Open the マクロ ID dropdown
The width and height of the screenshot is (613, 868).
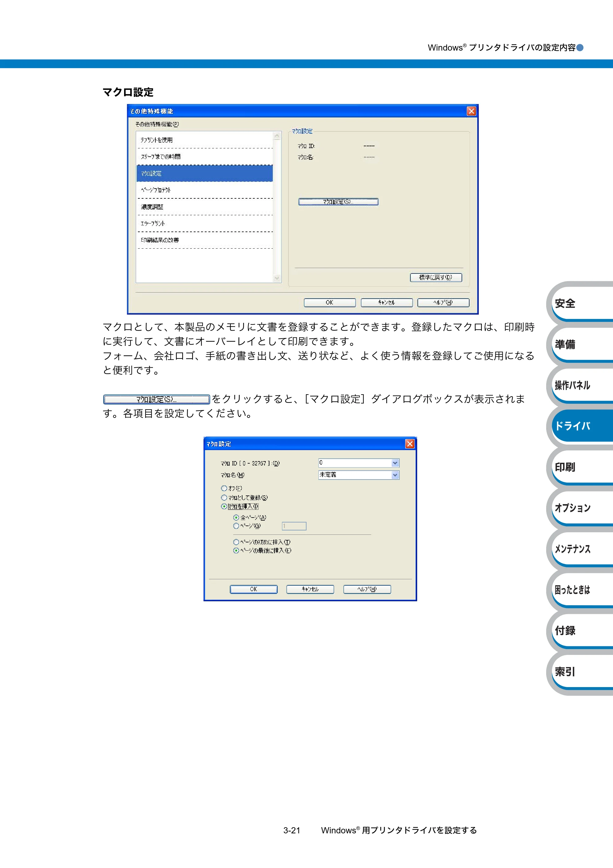pyautogui.click(x=395, y=463)
